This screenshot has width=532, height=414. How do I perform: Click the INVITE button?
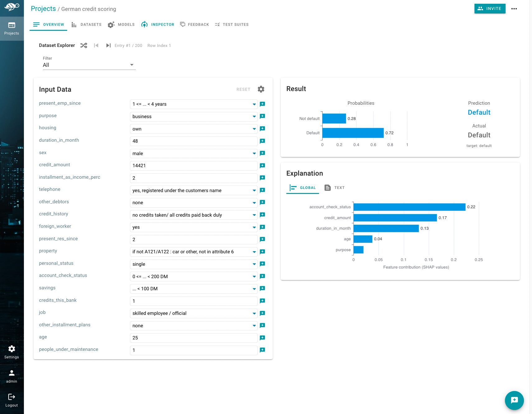[x=490, y=8]
